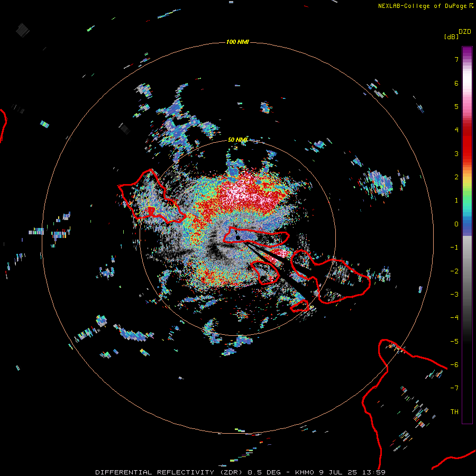This screenshot has height=476, width=476.
Task: Click the 2 dB scale tick label
Action: click(x=456, y=177)
